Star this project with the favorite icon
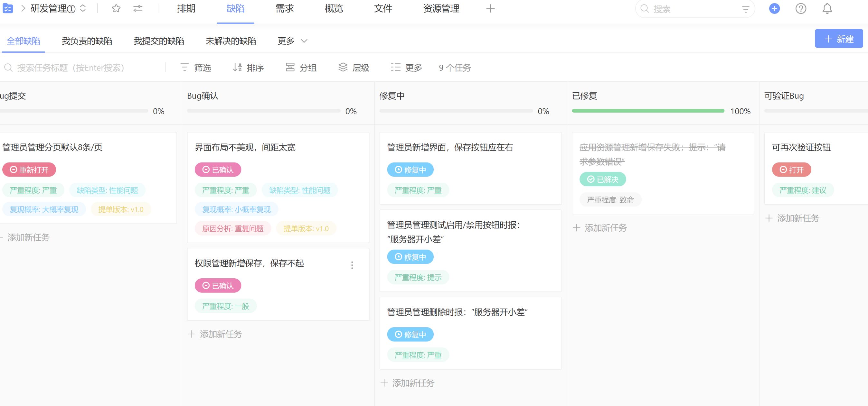 [x=116, y=8]
